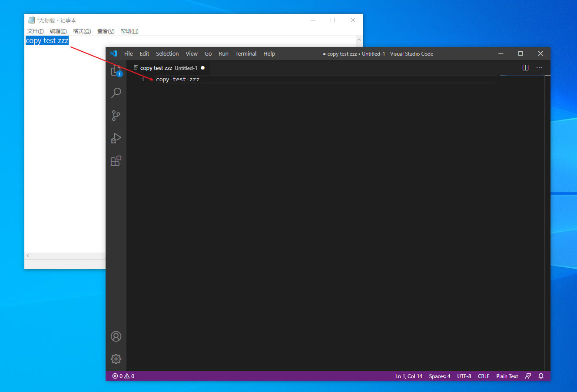Open the Go menu
The image size is (577, 392).
coord(208,53)
